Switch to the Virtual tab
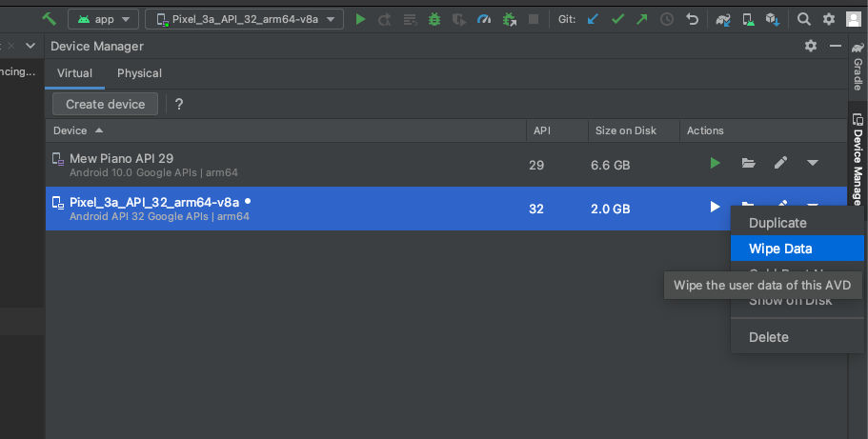Image resolution: width=868 pixels, height=439 pixels. click(x=74, y=73)
